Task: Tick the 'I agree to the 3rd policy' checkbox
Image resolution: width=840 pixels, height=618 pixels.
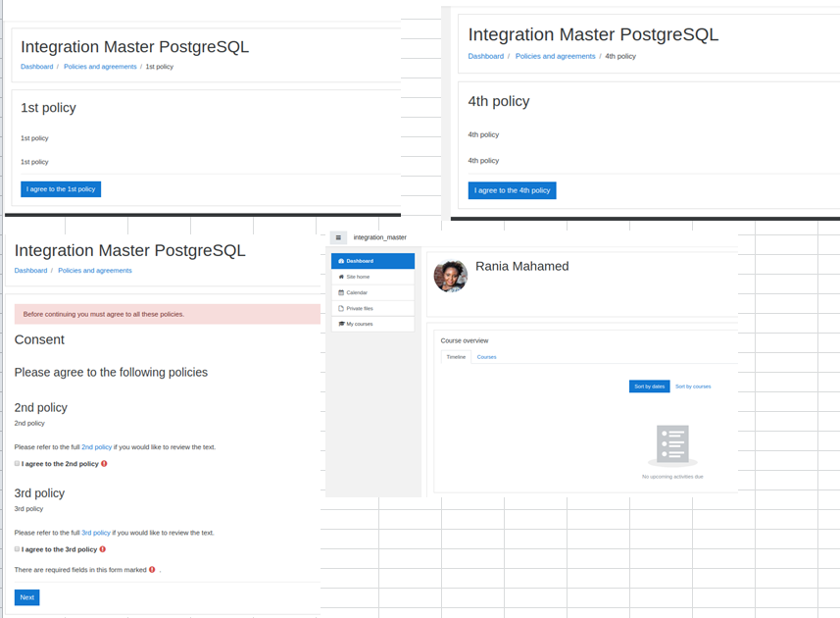Action: click(x=17, y=549)
